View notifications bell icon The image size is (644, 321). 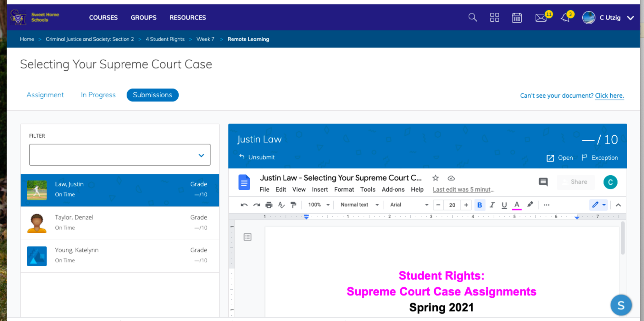565,18
